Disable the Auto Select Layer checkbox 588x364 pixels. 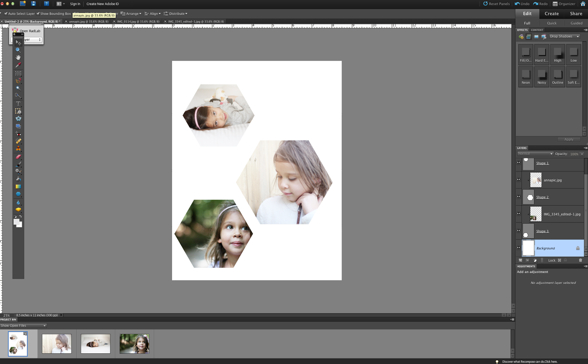click(x=6, y=13)
